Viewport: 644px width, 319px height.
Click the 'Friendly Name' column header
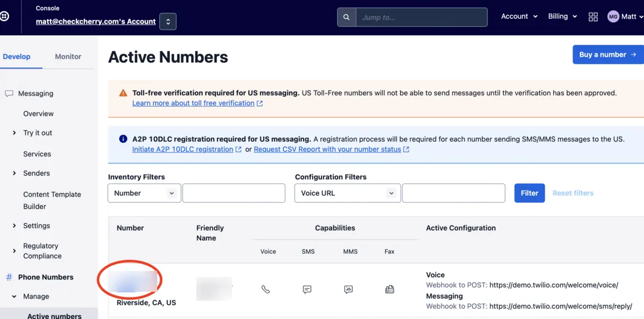click(x=210, y=233)
